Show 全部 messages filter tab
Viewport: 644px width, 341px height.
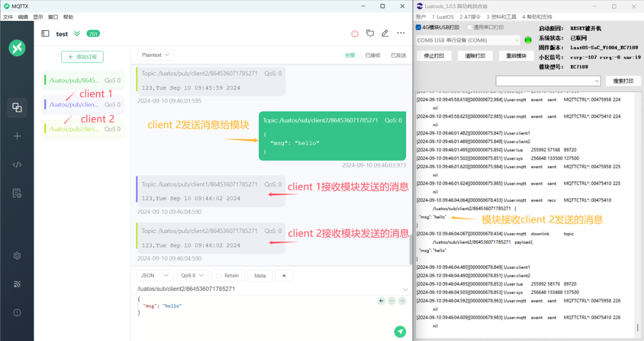[x=350, y=55]
